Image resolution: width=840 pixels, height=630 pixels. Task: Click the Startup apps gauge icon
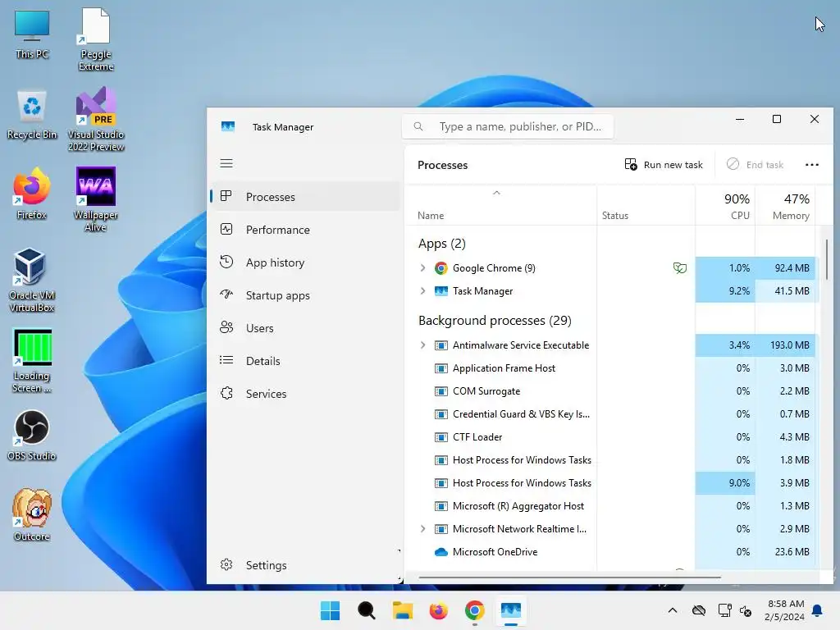226,294
